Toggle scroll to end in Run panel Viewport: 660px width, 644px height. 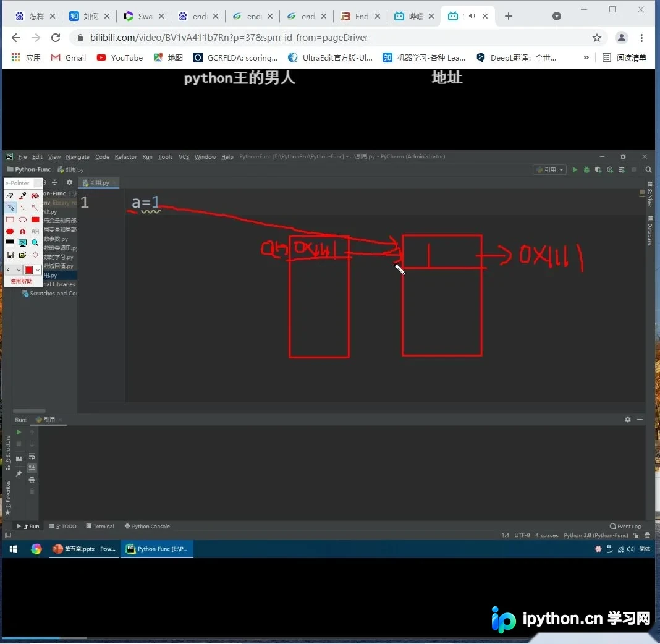(x=32, y=468)
